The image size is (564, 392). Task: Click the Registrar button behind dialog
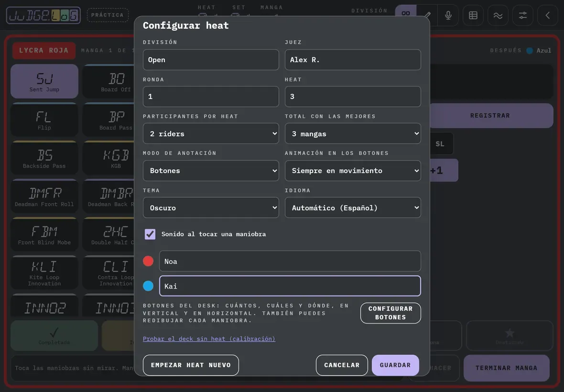click(x=491, y=115)
